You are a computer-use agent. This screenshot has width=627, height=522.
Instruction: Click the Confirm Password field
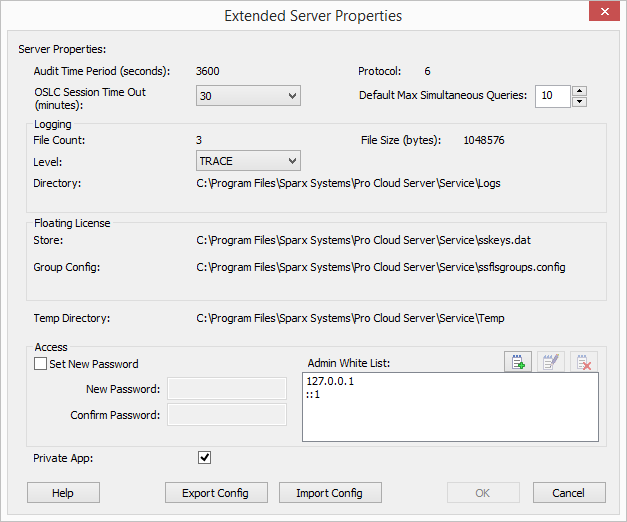[x=227, y=414]
